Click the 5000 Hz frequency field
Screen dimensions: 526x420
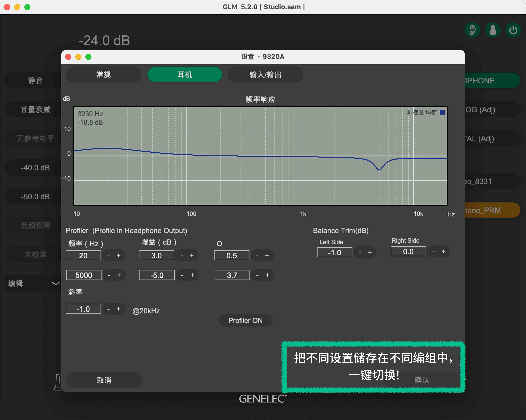click(84, 275)
